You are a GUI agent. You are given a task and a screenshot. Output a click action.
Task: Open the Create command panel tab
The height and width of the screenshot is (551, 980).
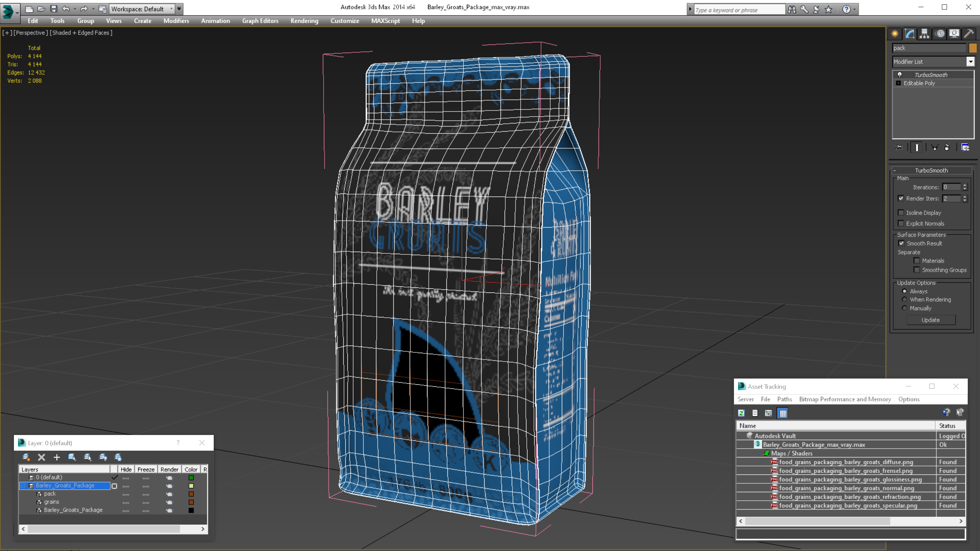[895, 34]
